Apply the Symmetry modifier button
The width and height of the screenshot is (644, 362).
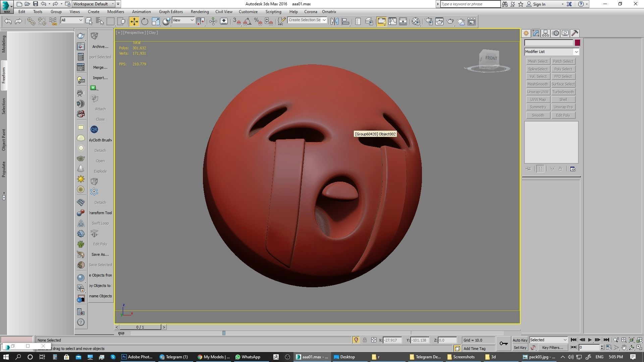[538, 107]
